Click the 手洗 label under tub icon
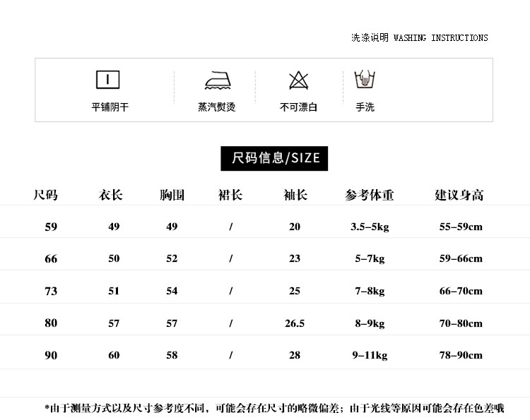530x420 pixels. (365, 107)
